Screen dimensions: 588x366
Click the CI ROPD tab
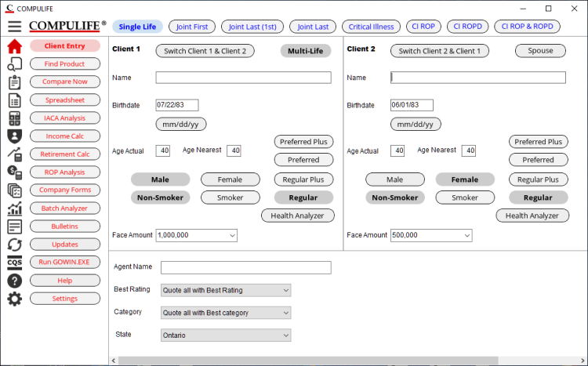tap(467, 26)
